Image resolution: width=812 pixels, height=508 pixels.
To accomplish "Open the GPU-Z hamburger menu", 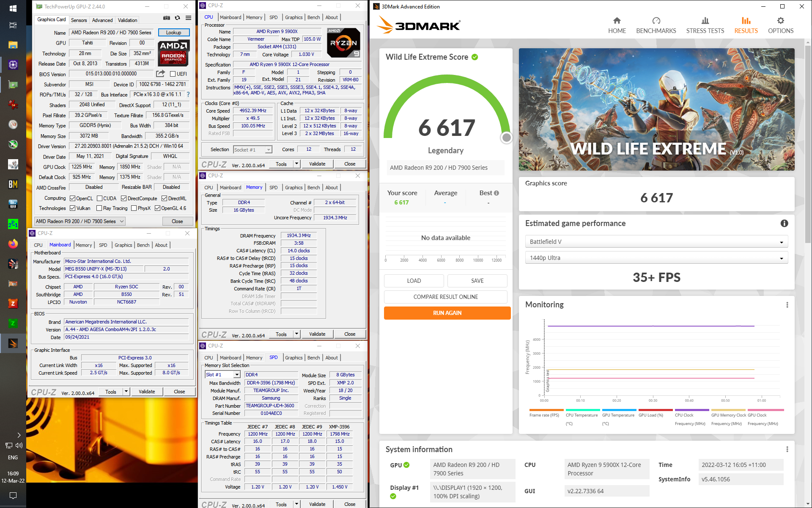I will point(188,18).
